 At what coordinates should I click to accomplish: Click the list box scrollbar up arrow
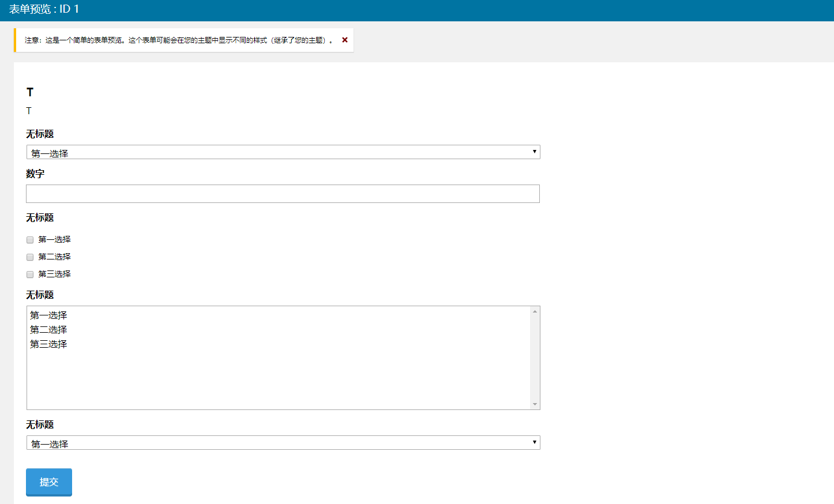(x=535, y=311)
